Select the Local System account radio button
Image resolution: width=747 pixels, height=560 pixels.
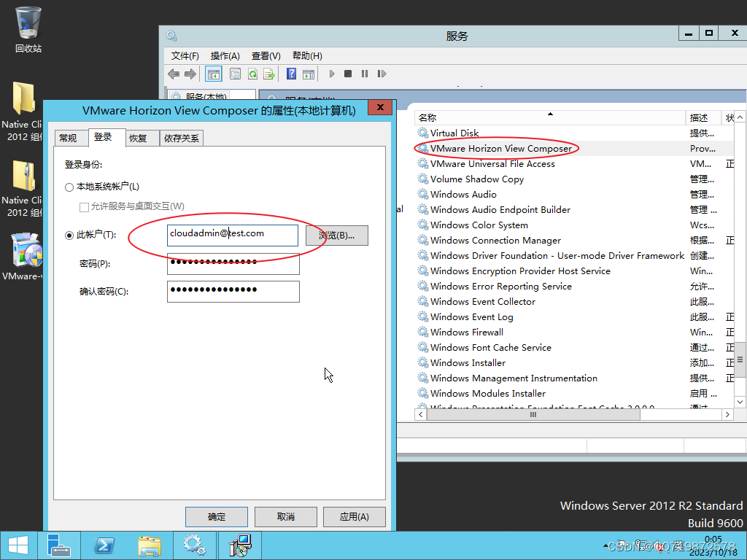[x=69, y=187]
